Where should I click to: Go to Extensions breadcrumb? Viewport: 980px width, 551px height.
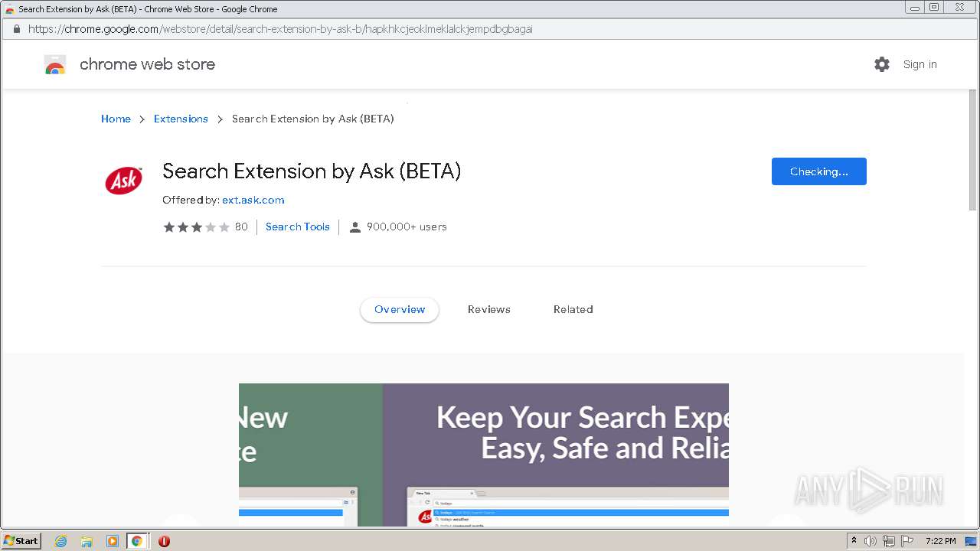pyautogui.click(x=181, y=119)
